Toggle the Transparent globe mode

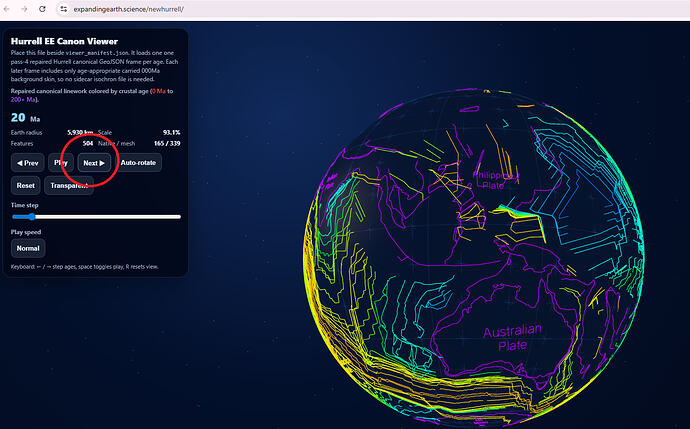[x=69, y=186]
